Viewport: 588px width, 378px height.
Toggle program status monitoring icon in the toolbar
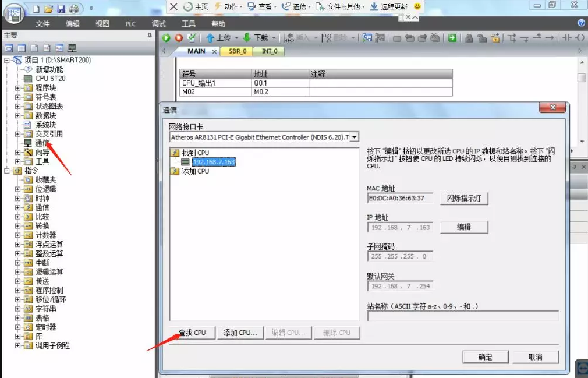367,38
